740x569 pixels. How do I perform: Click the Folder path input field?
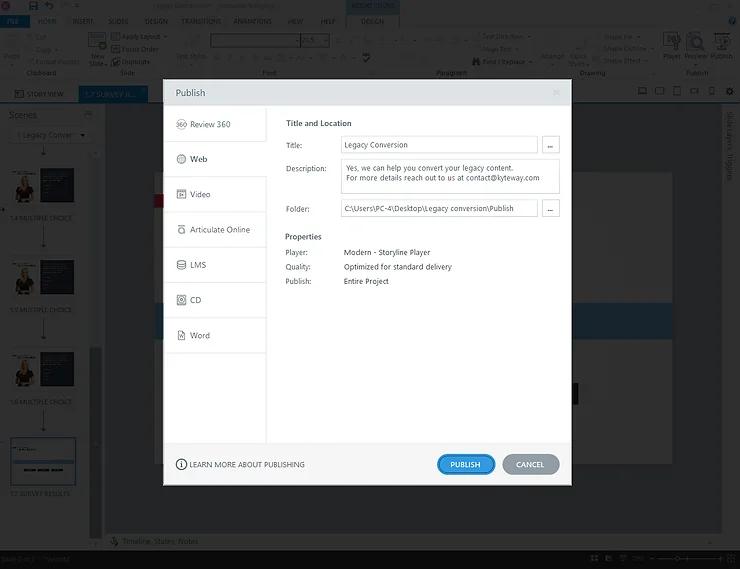point(439,208)
